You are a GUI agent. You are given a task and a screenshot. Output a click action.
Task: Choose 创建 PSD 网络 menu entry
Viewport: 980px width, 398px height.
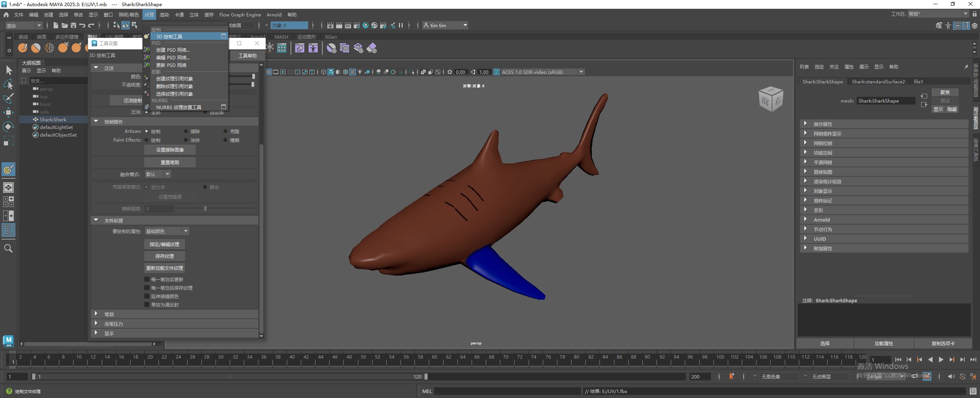pyautogui.click(x=173, y=50)
